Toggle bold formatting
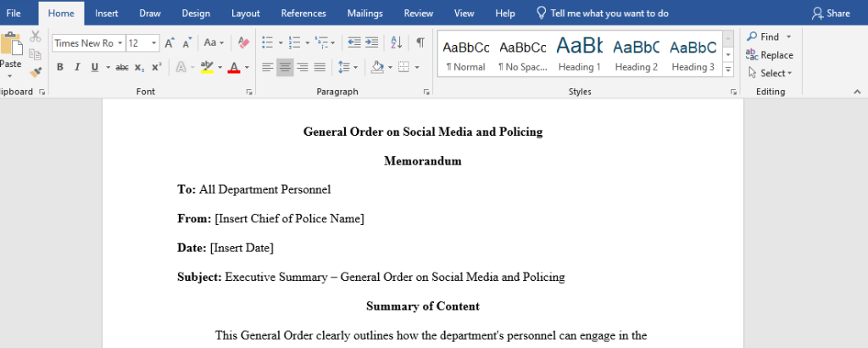 point(60,67)
